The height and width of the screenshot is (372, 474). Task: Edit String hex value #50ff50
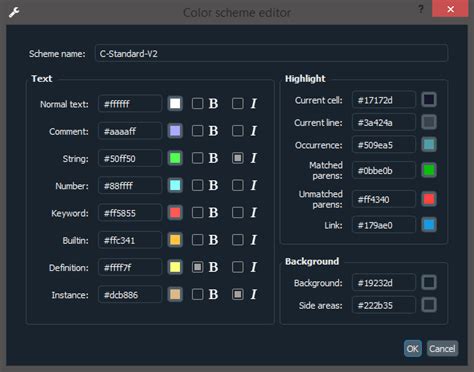tap(130, 158)
